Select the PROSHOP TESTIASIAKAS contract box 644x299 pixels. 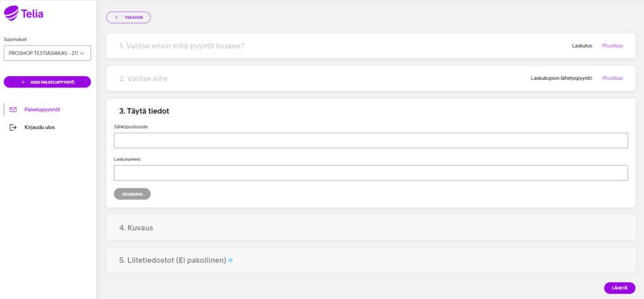(x=47, y=53)
